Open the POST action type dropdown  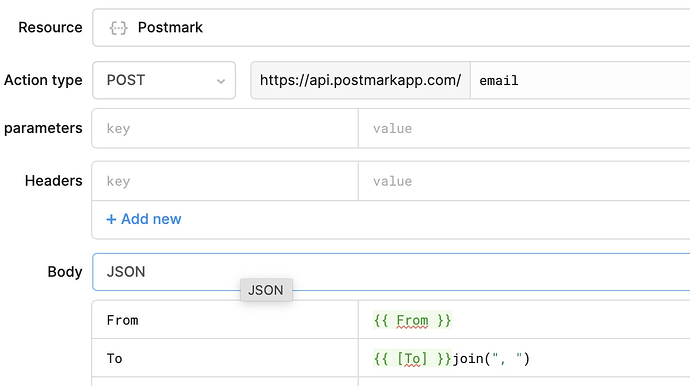pos(164,80)
